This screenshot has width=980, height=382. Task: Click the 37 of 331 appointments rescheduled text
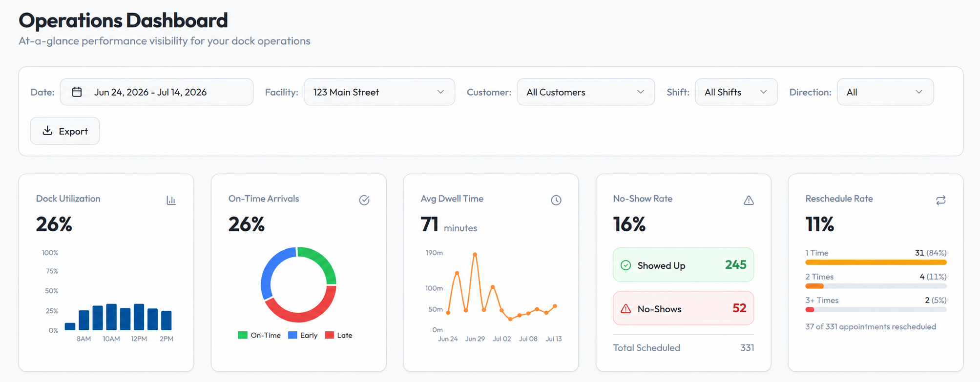[871, 326]
